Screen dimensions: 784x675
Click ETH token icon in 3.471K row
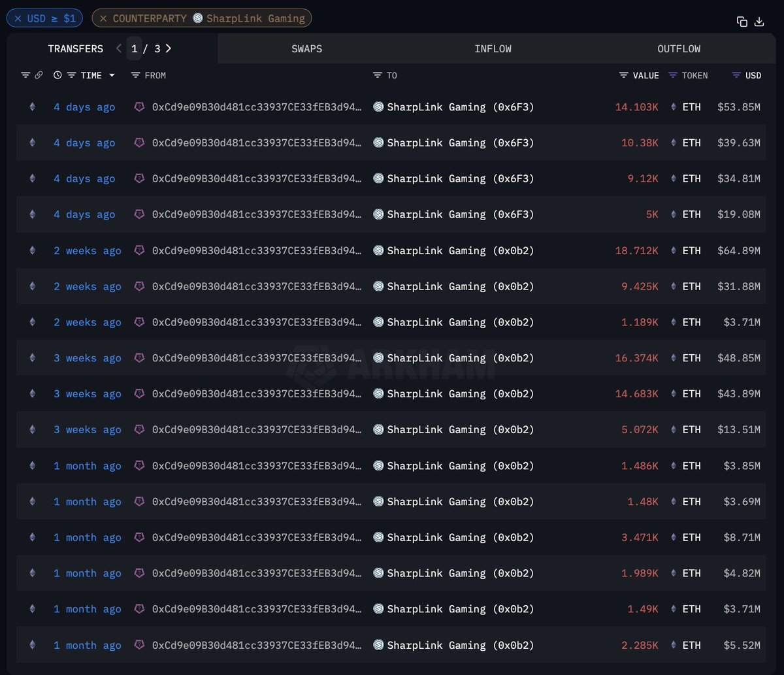pos(674,537)
